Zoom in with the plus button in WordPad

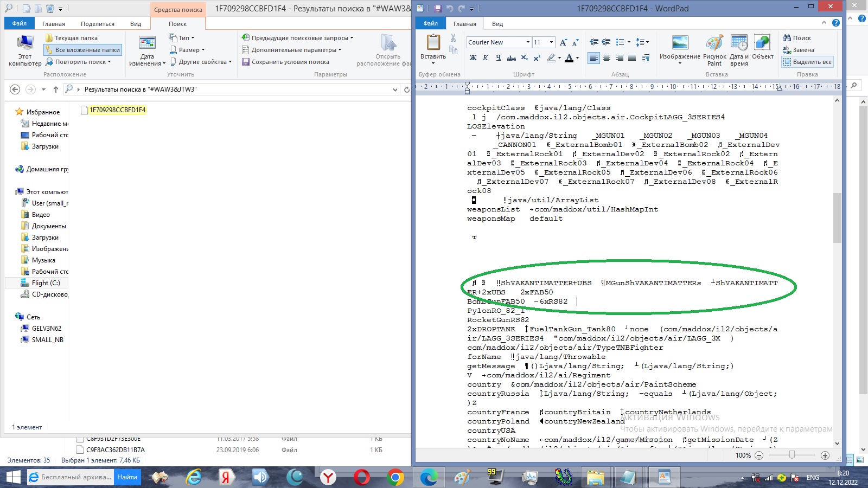coord(825,455)
